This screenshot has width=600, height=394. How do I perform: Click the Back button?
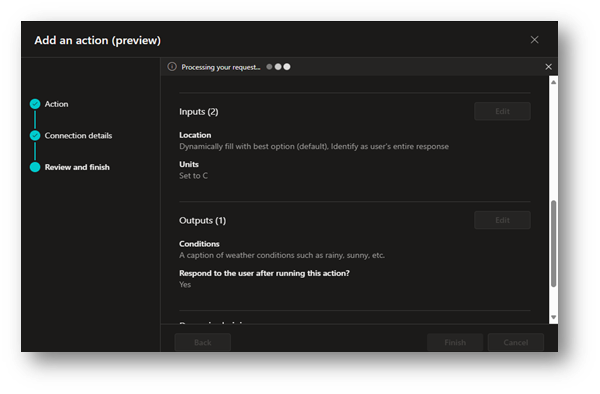pyautogui.click(x=202, y=342)
